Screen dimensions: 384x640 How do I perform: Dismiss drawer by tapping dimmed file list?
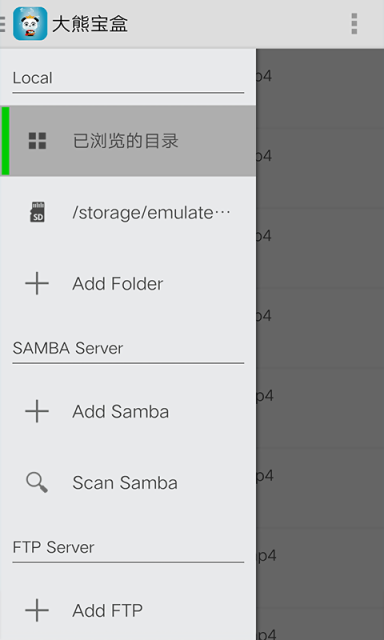(x=320, y=344)
